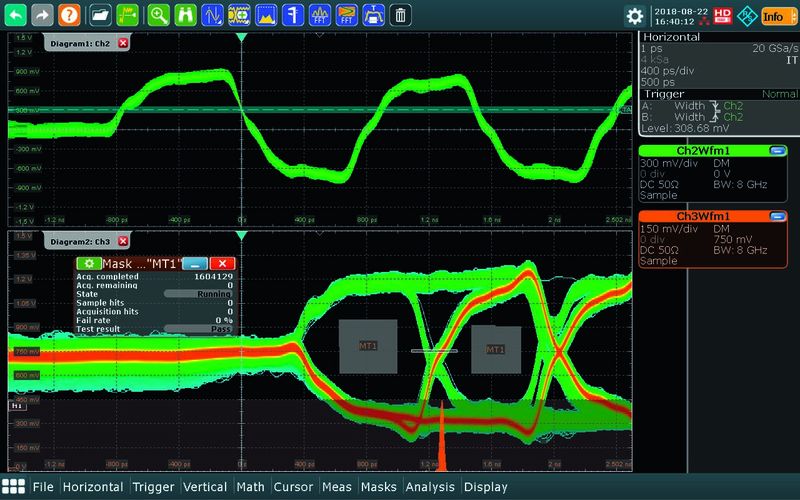The height and width of the screenshot is (500, 800).
Task: Minimize the Mask MT1 dialog
Action: pos(195,263)
